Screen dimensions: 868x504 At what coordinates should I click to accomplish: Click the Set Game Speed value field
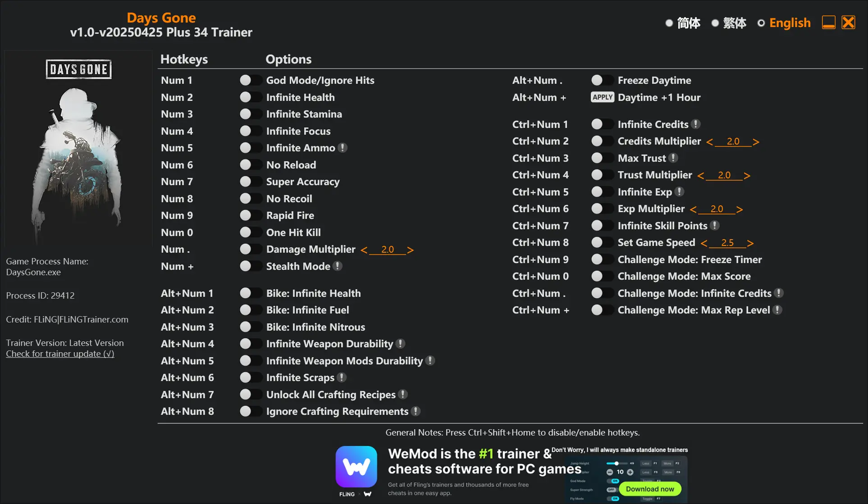(x=727, y=243)
